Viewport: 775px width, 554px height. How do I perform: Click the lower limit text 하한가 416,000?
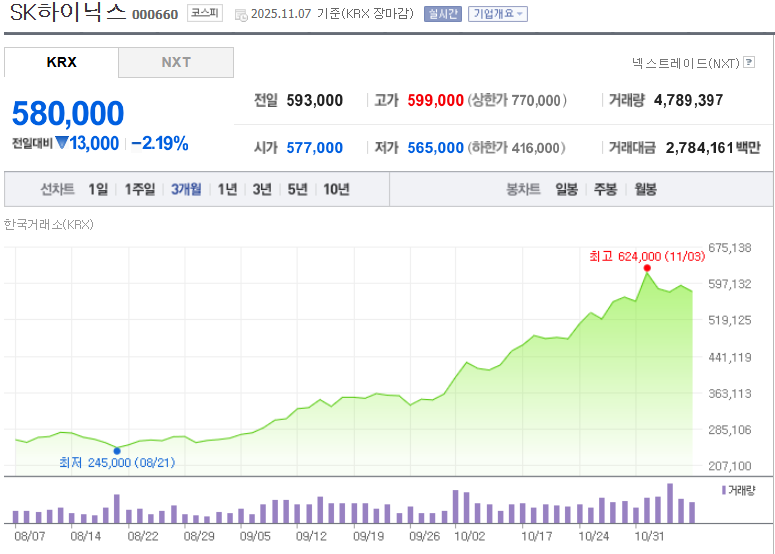point(517,147)
